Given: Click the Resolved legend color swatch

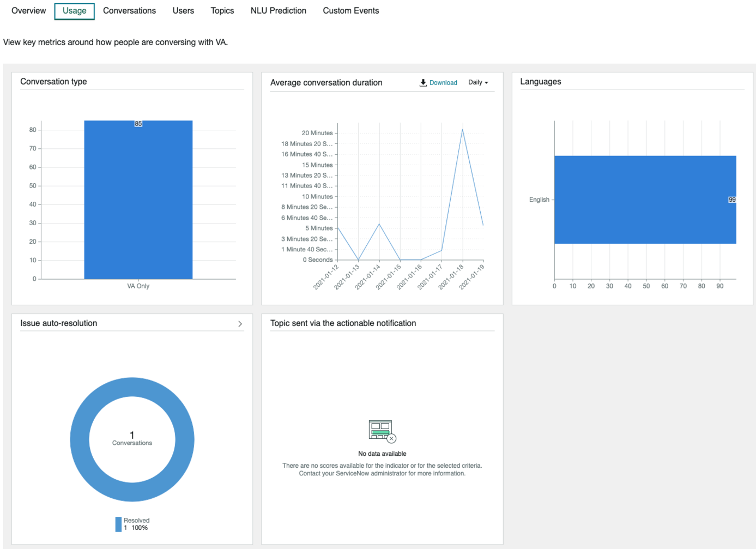Looking at the screenshot, I should [118, 524].
